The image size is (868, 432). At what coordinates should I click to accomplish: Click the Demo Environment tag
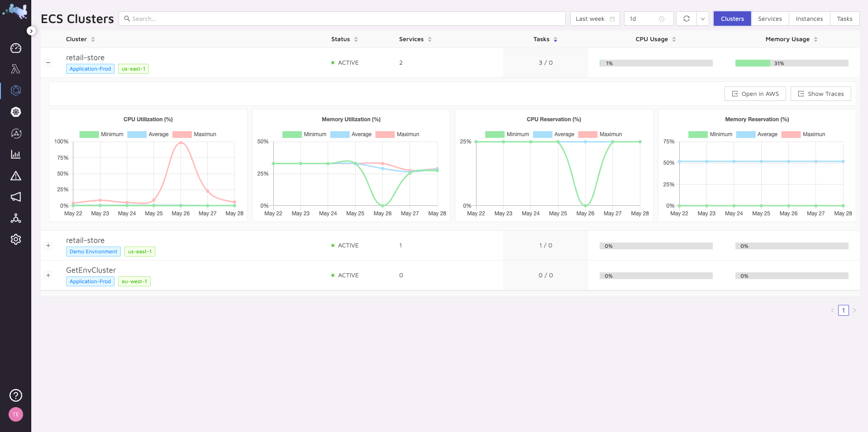(x=93, y=252)
